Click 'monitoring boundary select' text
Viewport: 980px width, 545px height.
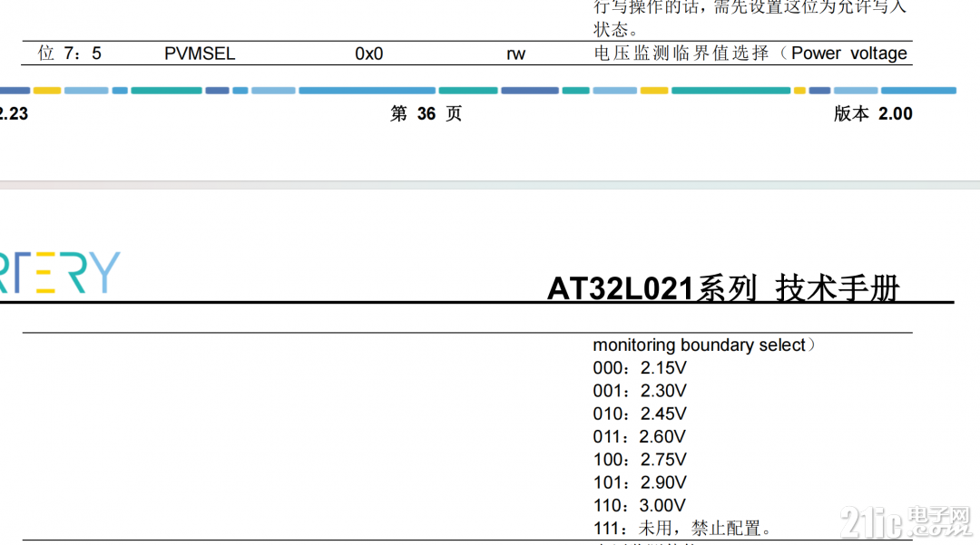699,345
